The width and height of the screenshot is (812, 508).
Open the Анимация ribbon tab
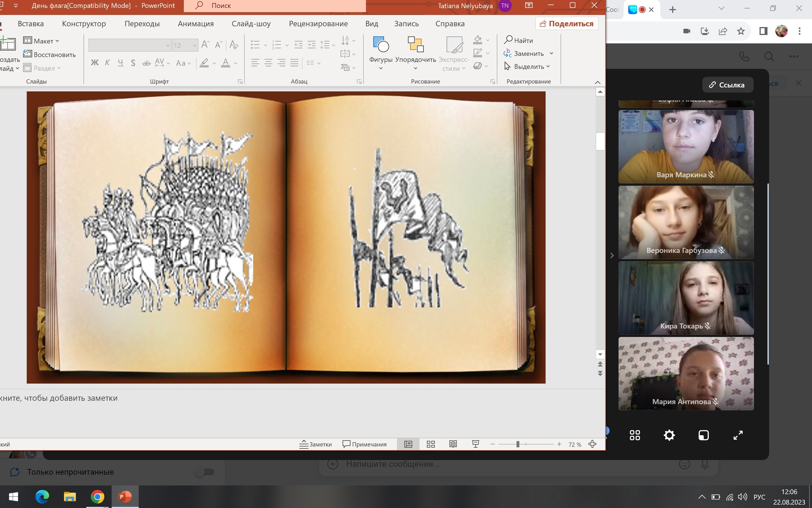196,23
